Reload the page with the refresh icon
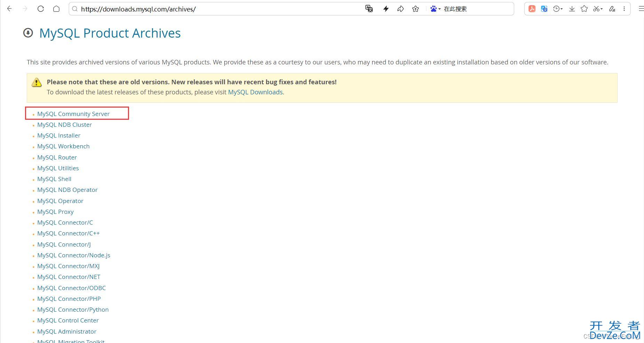Screen dimensions: 644x343 click(x=41, y=9)
